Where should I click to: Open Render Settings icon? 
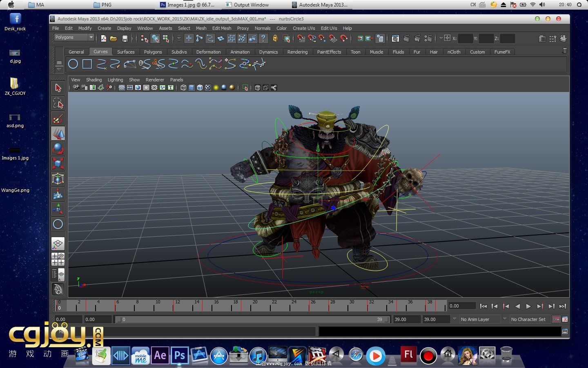[x=428, y=38]
